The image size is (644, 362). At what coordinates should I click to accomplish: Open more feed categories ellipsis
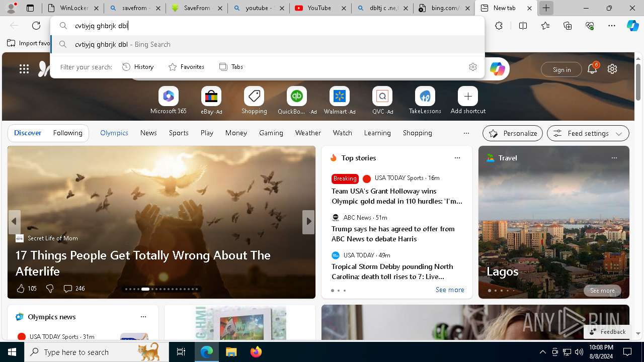(466, 133)
